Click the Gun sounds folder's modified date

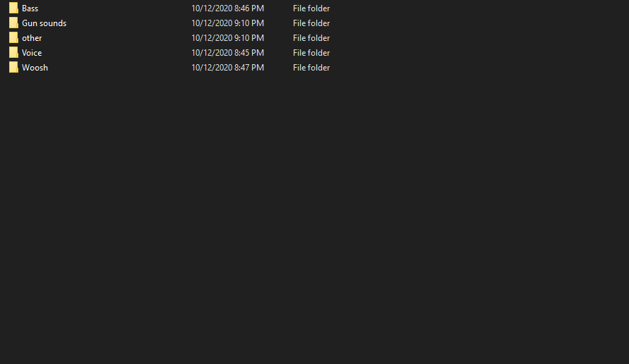(227, 23)
